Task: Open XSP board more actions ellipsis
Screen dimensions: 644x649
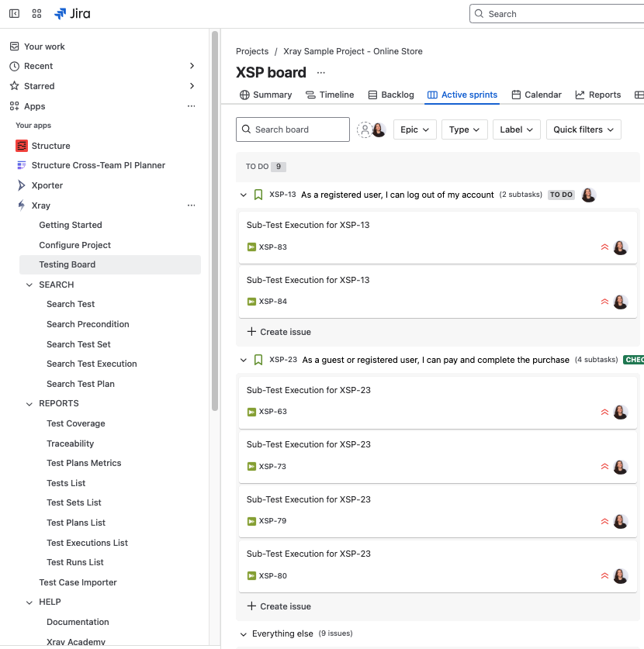Action: coord(321,72)
